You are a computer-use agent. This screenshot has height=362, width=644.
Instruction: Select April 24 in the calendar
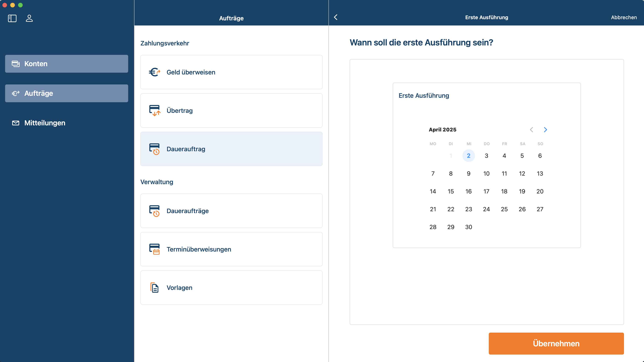486,209
